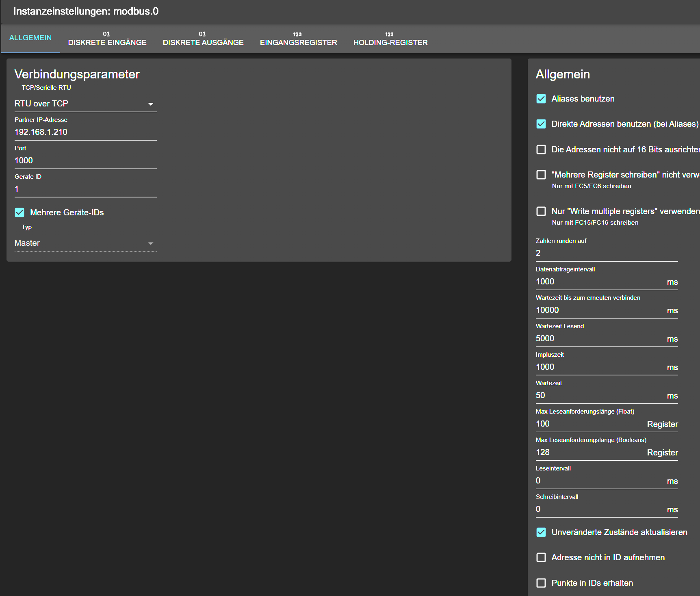This screenshot has height=596, width=700.
Task: Enable Die Adressen nicht auf 16 Bits ausrichten
Action: tap(541, 150)
